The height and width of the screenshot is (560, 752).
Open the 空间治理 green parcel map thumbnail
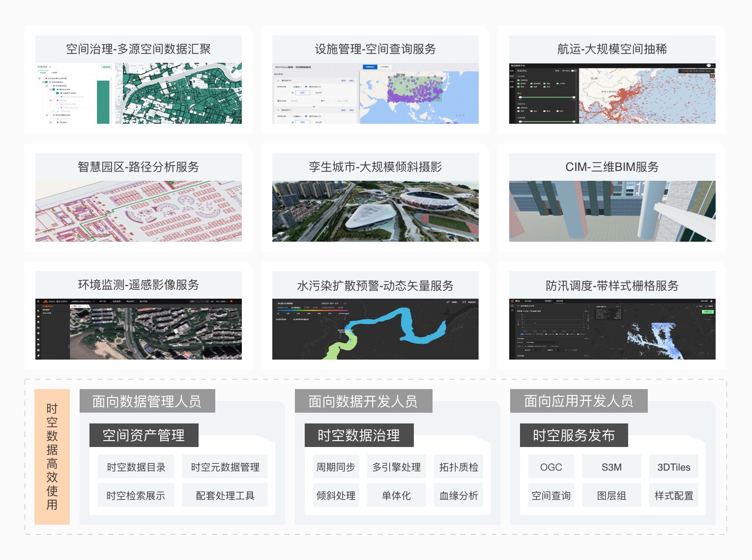tap(139, 93)
